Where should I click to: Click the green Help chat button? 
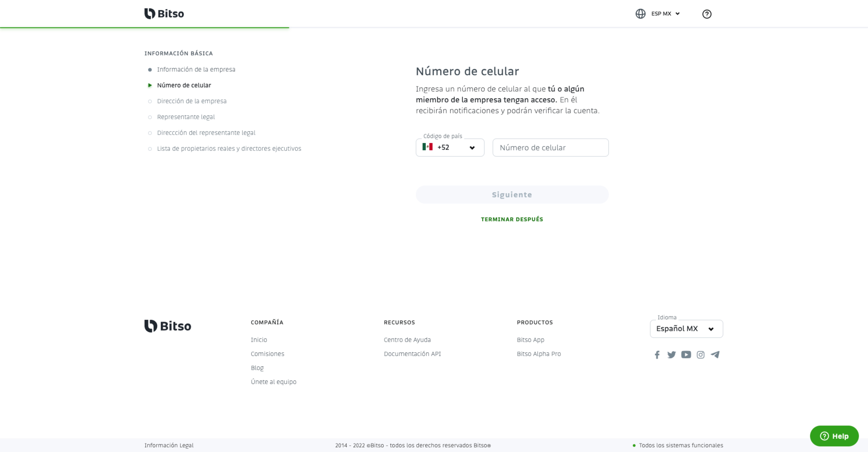834,436
